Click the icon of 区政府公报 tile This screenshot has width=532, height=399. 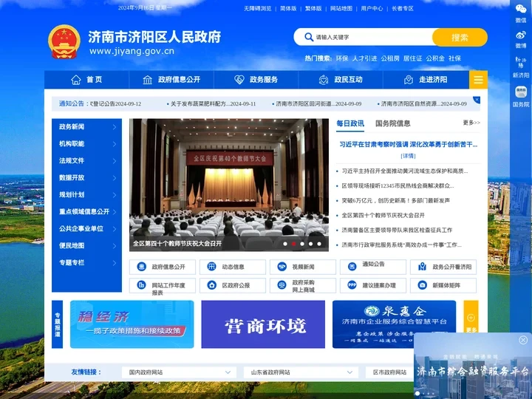pyautogui.click(x=211, y=285)
